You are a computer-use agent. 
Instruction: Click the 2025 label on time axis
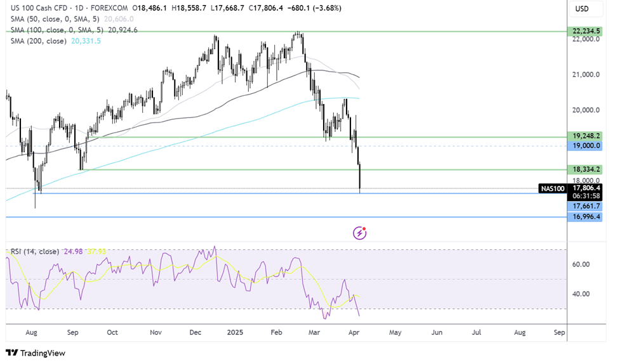(235, 332)
